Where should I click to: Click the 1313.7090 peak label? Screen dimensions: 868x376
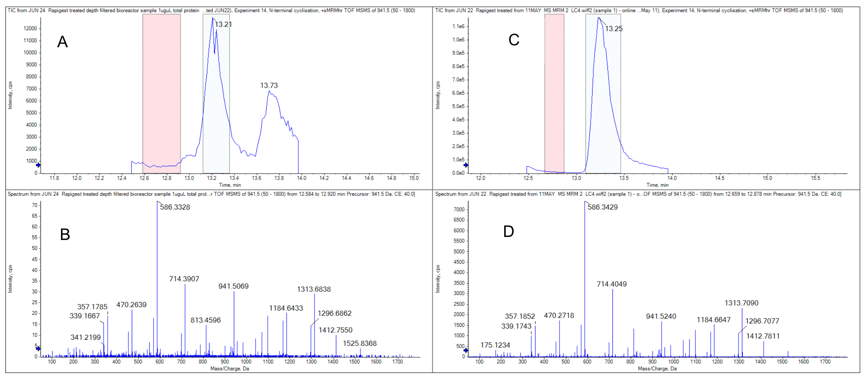[742, 303]
